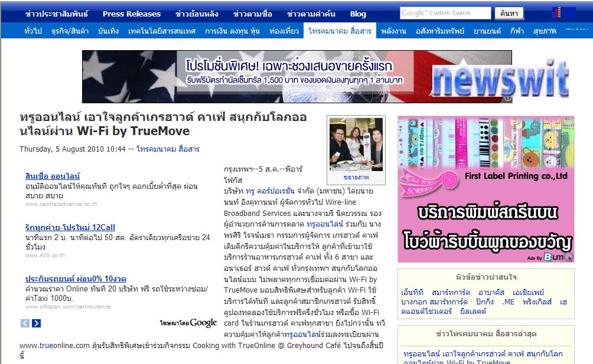Click the Bumq ads logo icon
This screenshot has width=593, height=364.
pyautogui.click(x=558, y=257)
